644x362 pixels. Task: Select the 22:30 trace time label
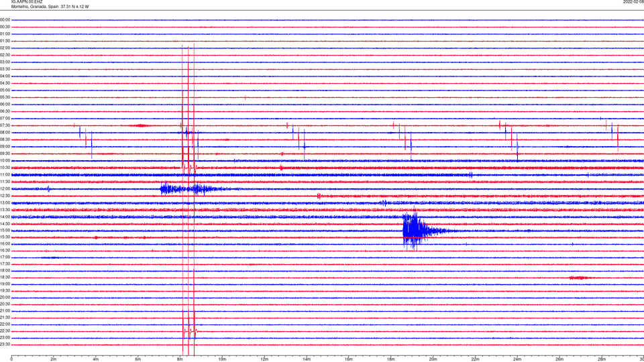tap(5, 330)
